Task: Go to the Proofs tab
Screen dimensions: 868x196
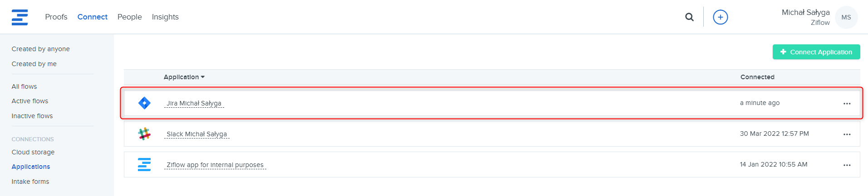Action: [x=56, y=17]
